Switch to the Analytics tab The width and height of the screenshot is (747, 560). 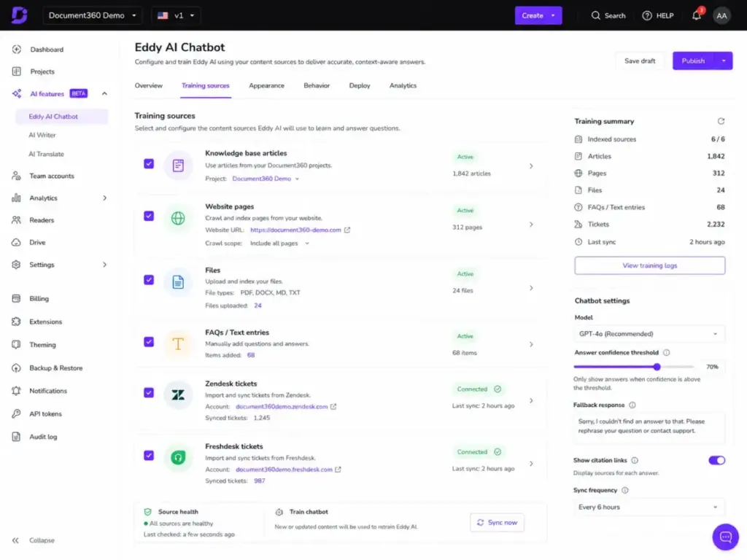tap(403, 86)
